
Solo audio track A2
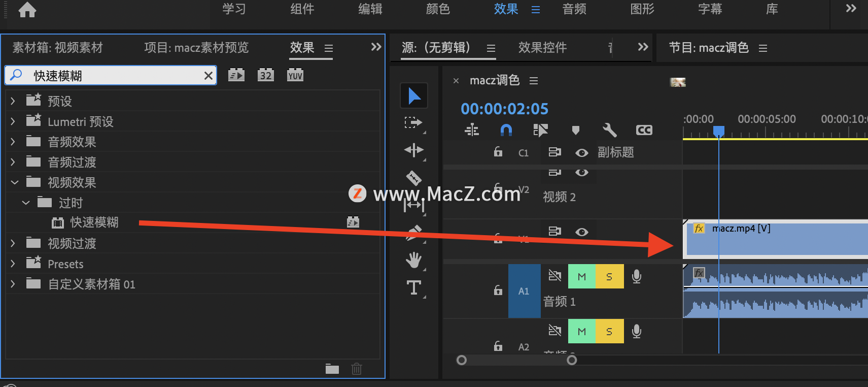[609, 332]
